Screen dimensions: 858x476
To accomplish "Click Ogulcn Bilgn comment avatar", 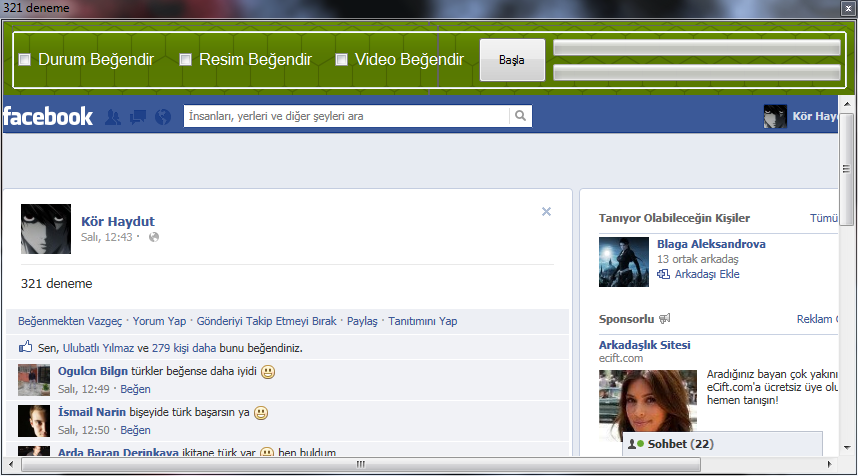I will click(34, 380).
